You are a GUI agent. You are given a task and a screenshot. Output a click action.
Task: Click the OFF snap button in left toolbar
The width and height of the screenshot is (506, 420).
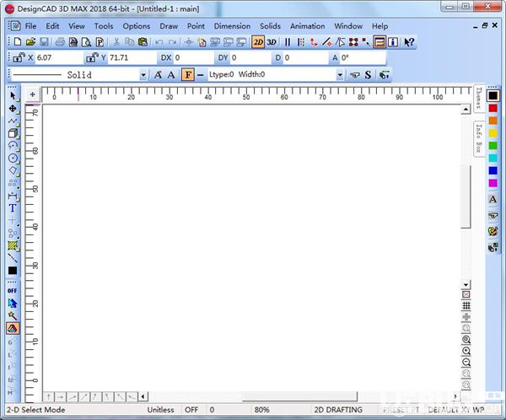(13, 291)
